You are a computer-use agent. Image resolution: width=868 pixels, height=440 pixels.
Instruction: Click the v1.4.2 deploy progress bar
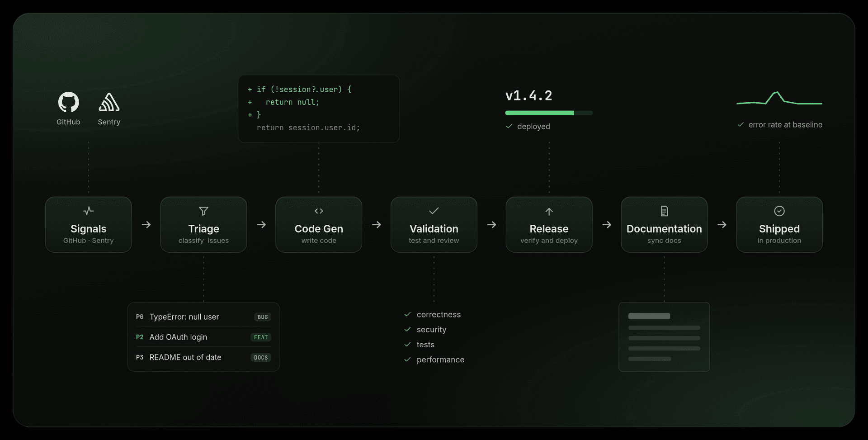pos(549,113)
